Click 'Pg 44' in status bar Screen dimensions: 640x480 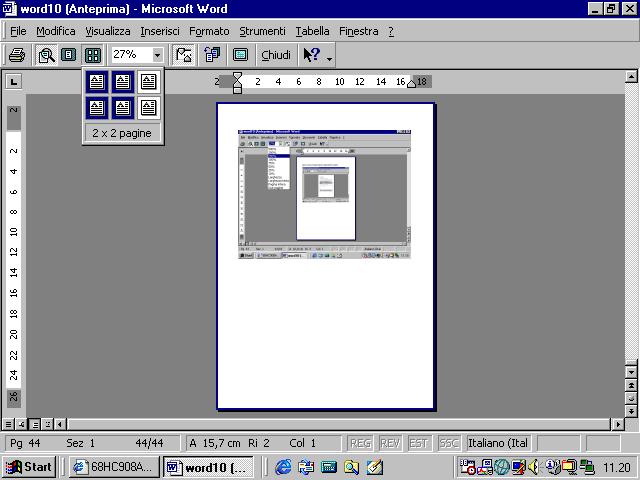click(x=25, y=443)
